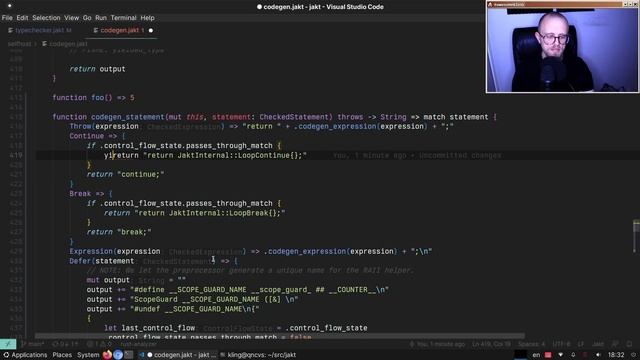Click the volume speaker tray icon
640x360 pixels.
click(598, 355)
